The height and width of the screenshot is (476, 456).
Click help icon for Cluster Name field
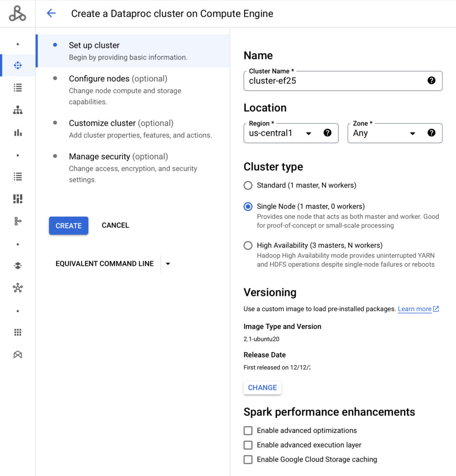pos(431,80)
